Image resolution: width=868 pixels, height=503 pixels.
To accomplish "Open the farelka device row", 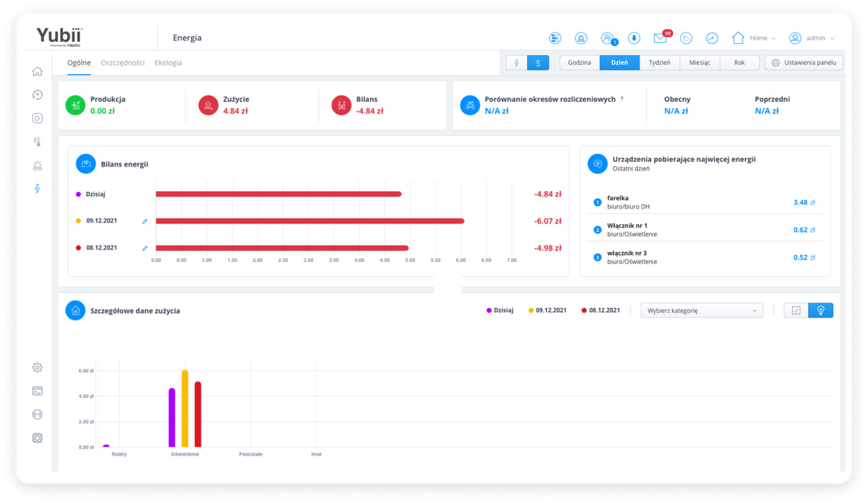I will [x=705, y=202].
